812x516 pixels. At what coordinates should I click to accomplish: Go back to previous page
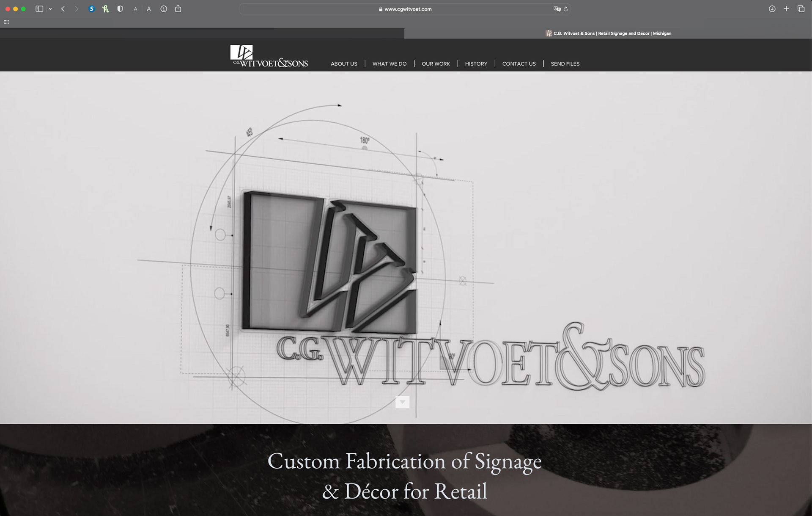[63, 9]
